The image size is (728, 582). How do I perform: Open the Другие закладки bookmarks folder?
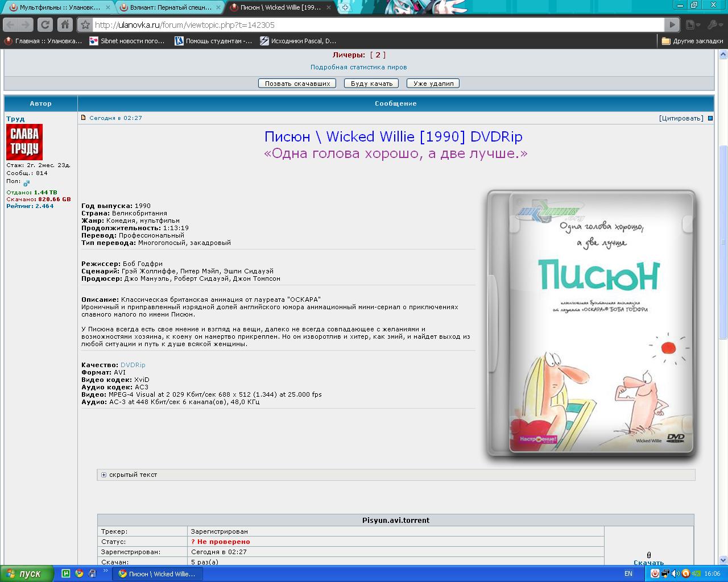tap(692, 41)
